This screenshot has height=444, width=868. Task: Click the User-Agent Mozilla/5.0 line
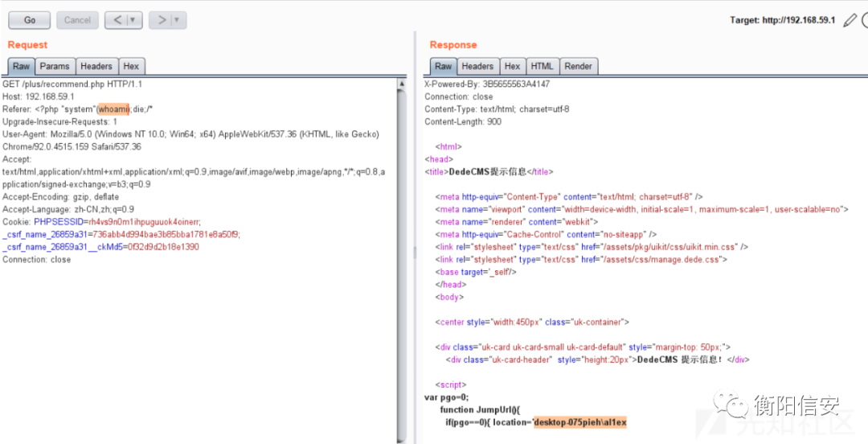[x=190, y=134]
